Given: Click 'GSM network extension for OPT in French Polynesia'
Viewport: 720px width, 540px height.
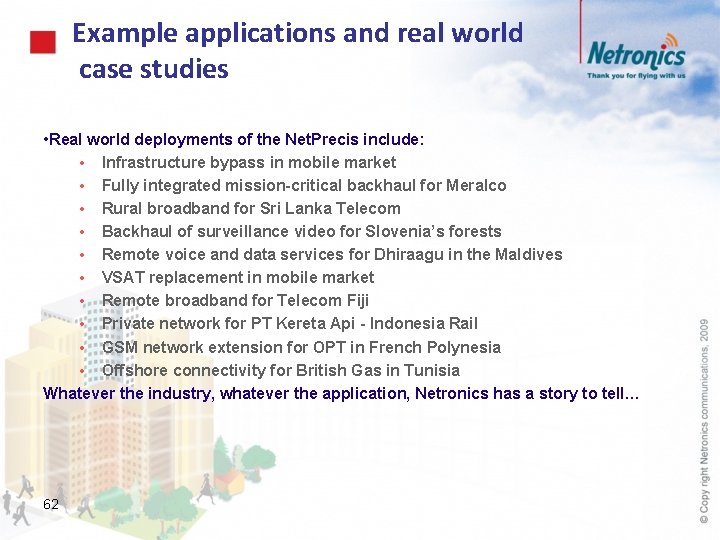Looking at the screenshot, I should click(x=301, y=347).
